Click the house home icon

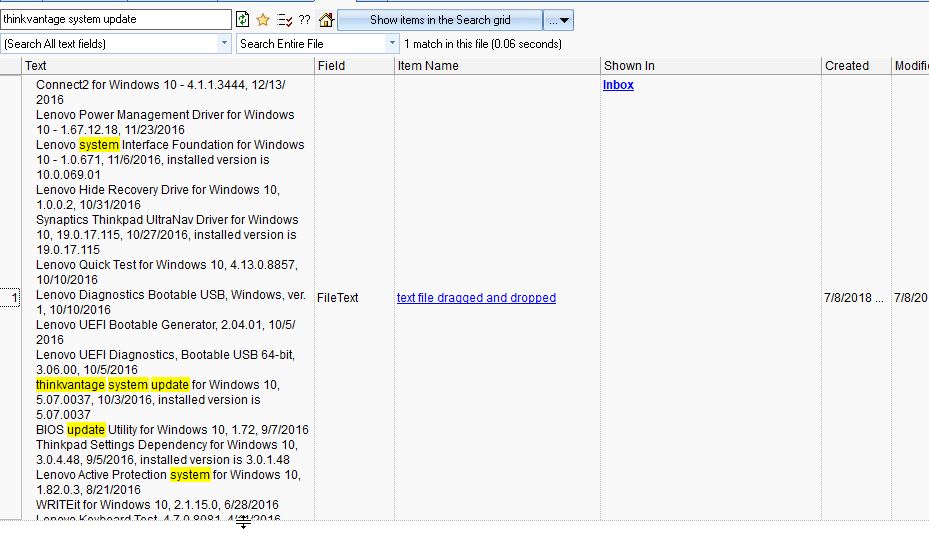pyautogui.click(x=326, y=20)
